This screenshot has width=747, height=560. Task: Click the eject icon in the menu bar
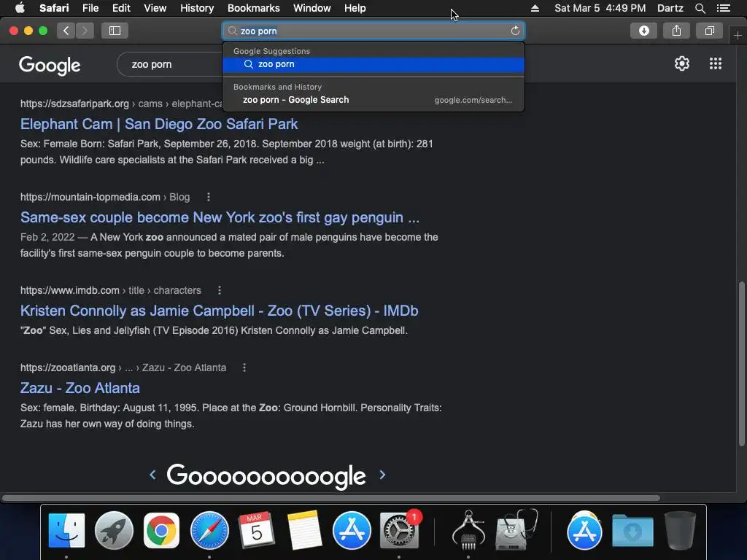(x=535, y=8)
